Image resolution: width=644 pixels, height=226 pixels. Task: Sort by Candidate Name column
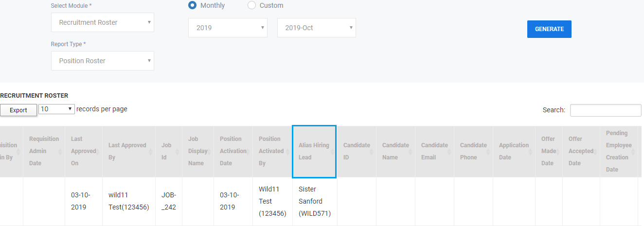pyautogui.click(x=395, y=151)
